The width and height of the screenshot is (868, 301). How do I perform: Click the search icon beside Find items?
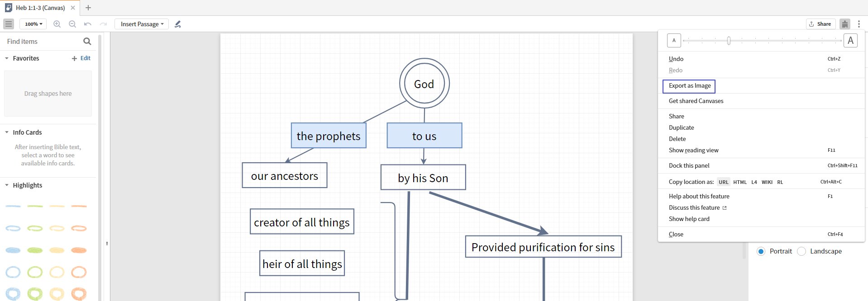pyautogui.click(x=87, y=42)
